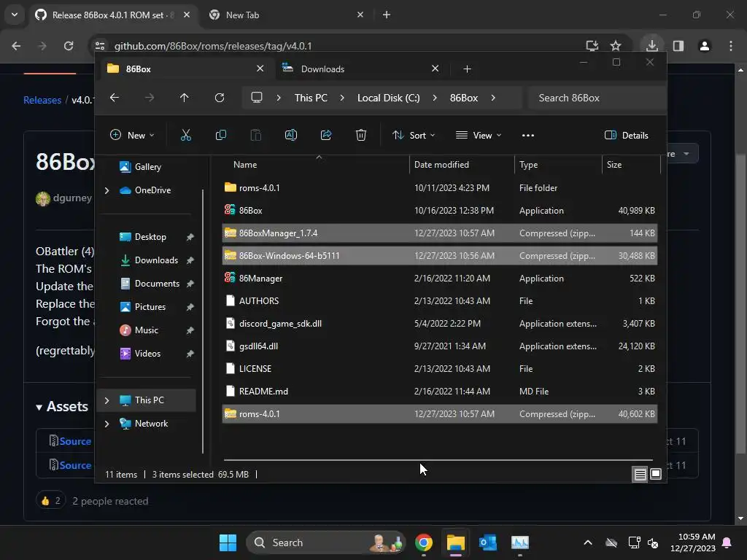This screenshot has height=560, width=747.
Task: Click the Copy icon in Explorer toolbar
Action: coord(220,135)
